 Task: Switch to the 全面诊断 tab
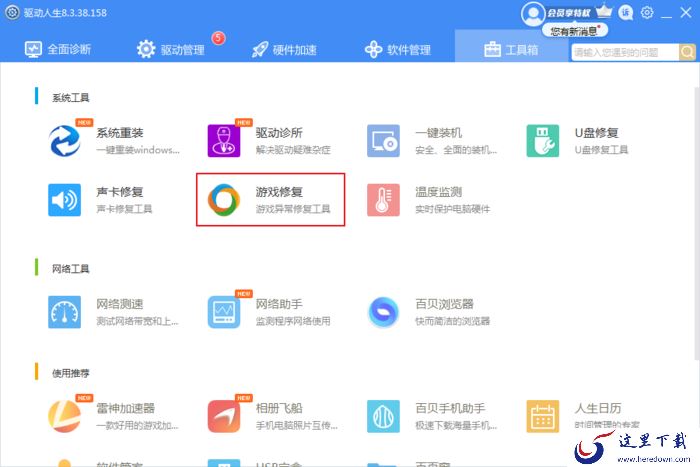pos(58,49)
